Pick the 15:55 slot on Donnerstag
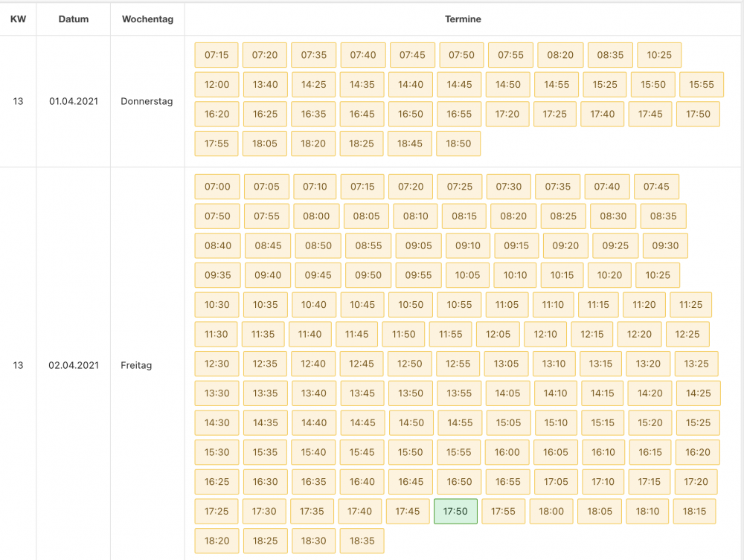 click(702, 84)
